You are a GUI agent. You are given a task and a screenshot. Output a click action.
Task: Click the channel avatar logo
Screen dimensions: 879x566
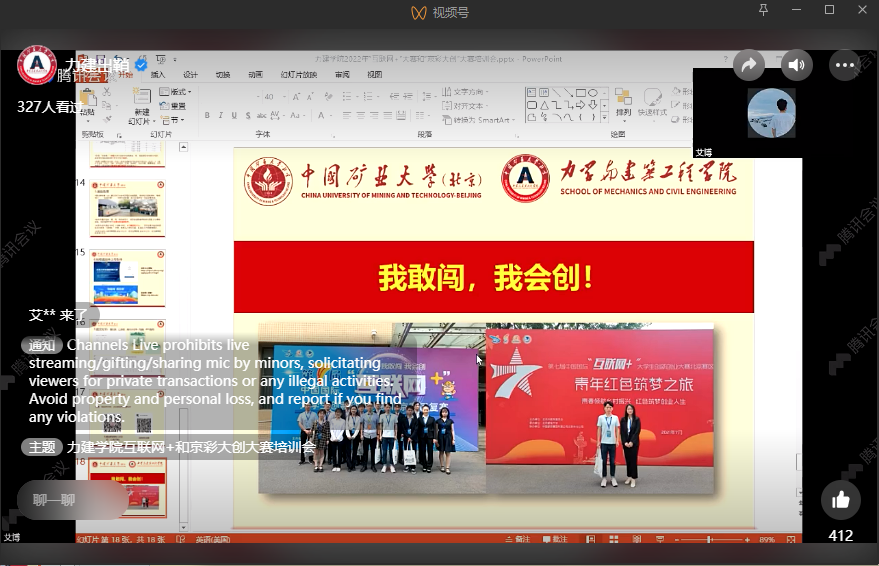[37, 66]
